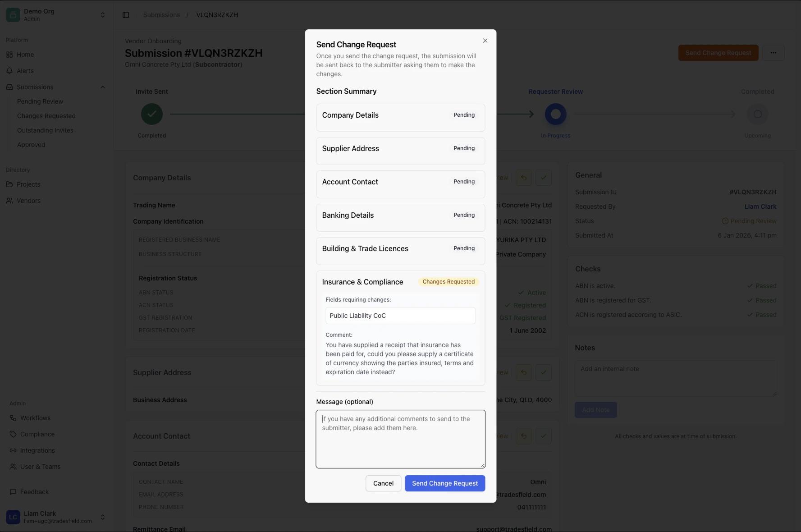Select the Approved submissions view
This screenshot has width=801, height=532.
coord(31,144)
